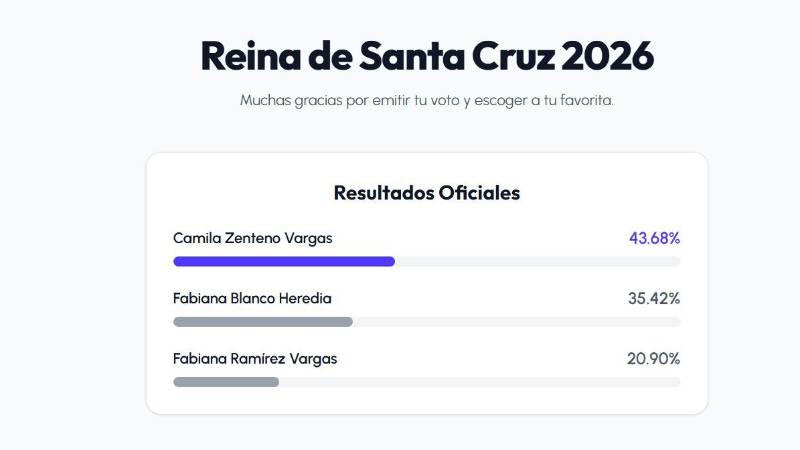Click the year 2026 in the title
800x450 pixels.
click(607, 56)
